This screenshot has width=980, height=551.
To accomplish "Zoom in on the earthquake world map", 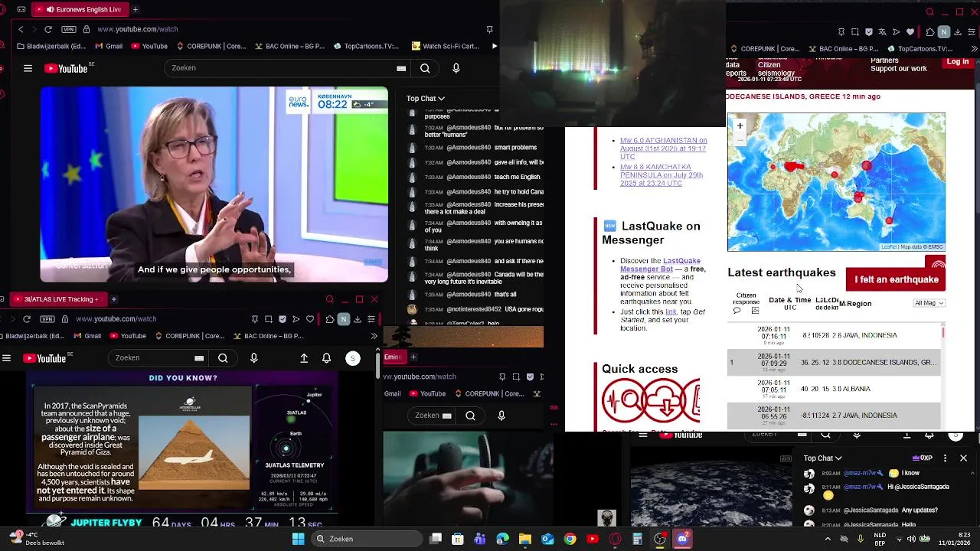I will (740, 126).
